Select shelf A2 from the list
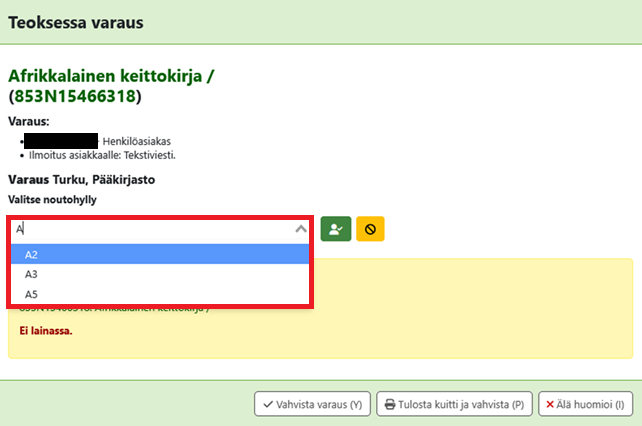642x426 pixels. (161, 254)
